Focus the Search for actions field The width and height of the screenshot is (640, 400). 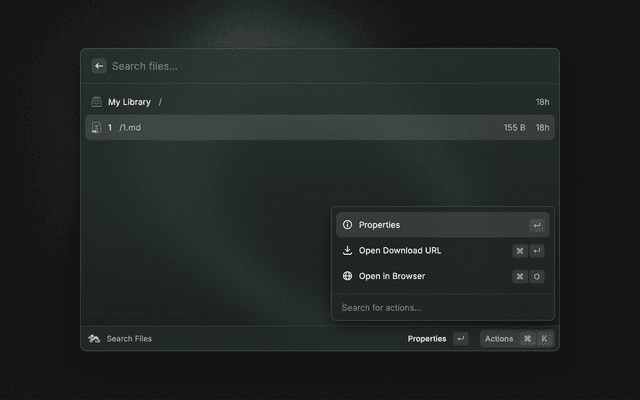pos(440,308)
